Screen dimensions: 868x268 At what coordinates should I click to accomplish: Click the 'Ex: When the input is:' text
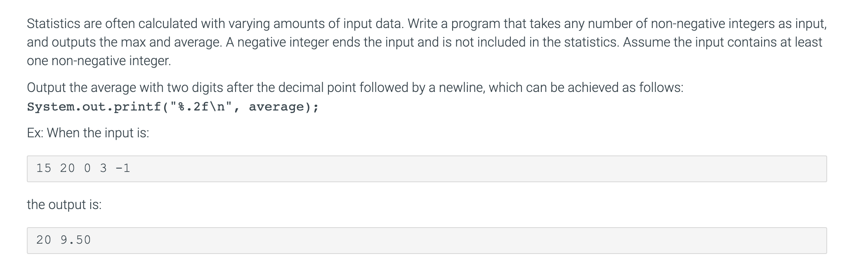(88, 133)
